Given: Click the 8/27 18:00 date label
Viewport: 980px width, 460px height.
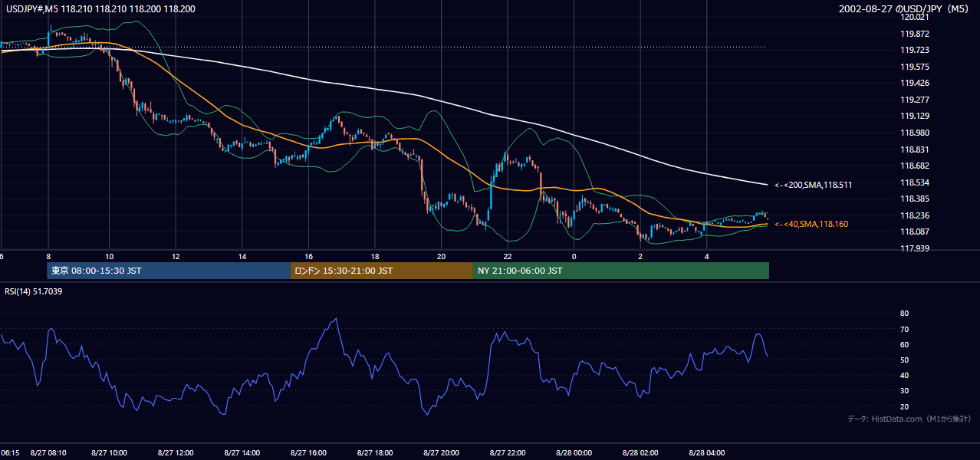Looking at the screenshot, I should click(x=374, y=452).
